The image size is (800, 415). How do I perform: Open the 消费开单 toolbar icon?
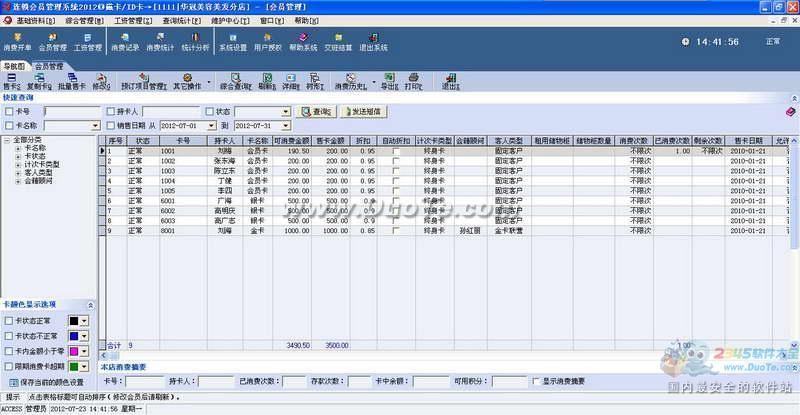(17, 42)
